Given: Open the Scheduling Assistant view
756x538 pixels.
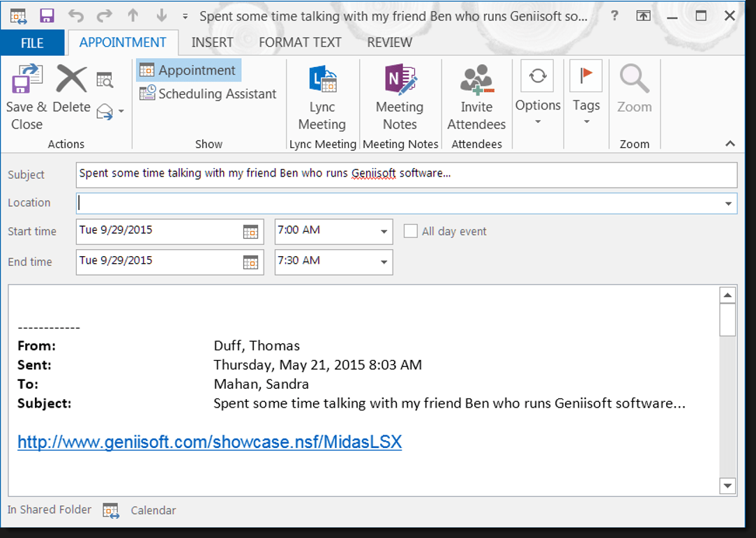Looking at the screenshot, I should coord(209,94).
